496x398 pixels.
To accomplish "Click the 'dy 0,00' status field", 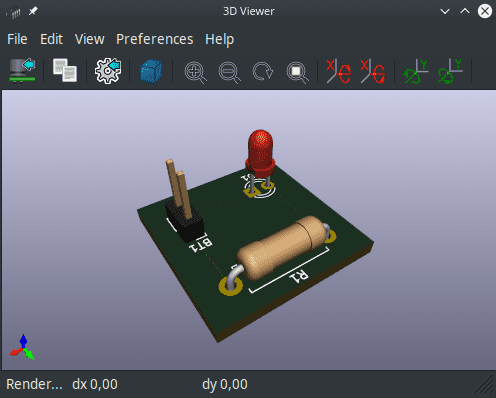I will pyautogui.click(x=225, y=384).
